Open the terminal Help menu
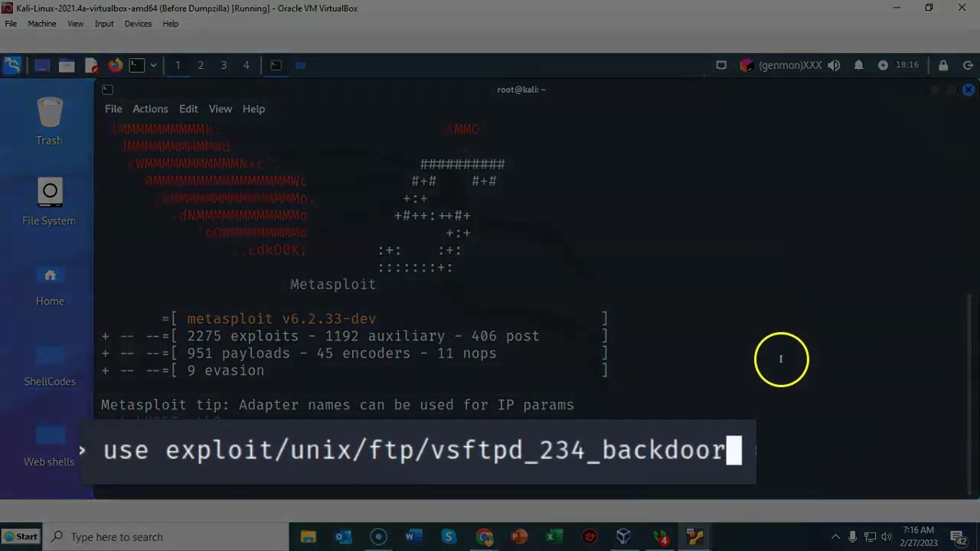980x551 pixels. pos(253,109)
